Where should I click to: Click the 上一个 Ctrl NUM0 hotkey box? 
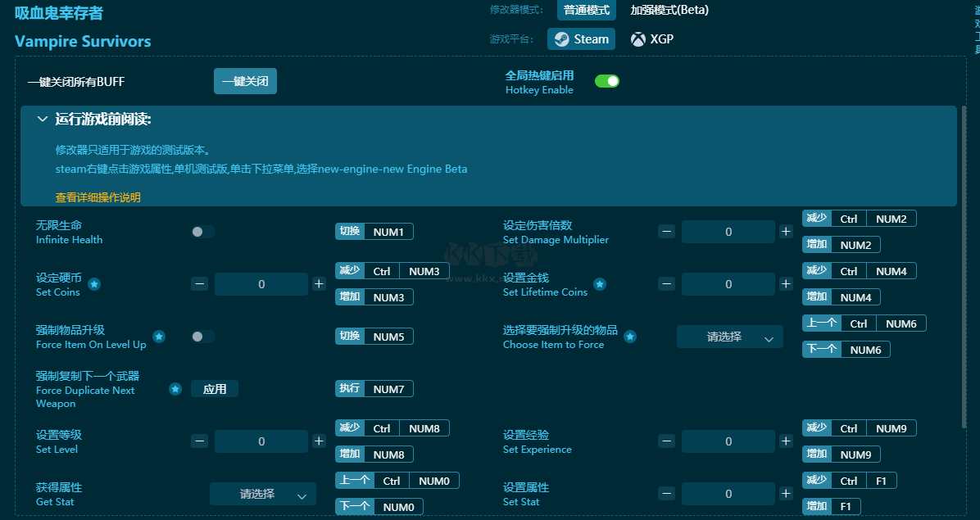397,481
